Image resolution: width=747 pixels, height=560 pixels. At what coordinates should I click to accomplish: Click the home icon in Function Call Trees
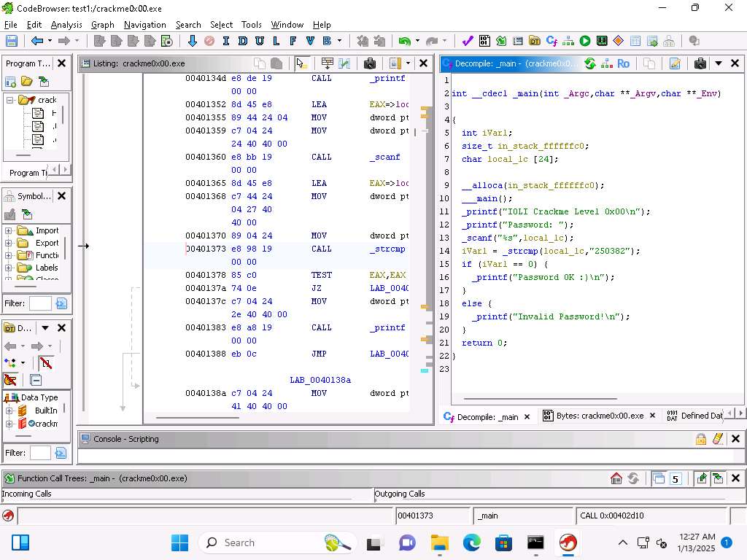(616, 478)
